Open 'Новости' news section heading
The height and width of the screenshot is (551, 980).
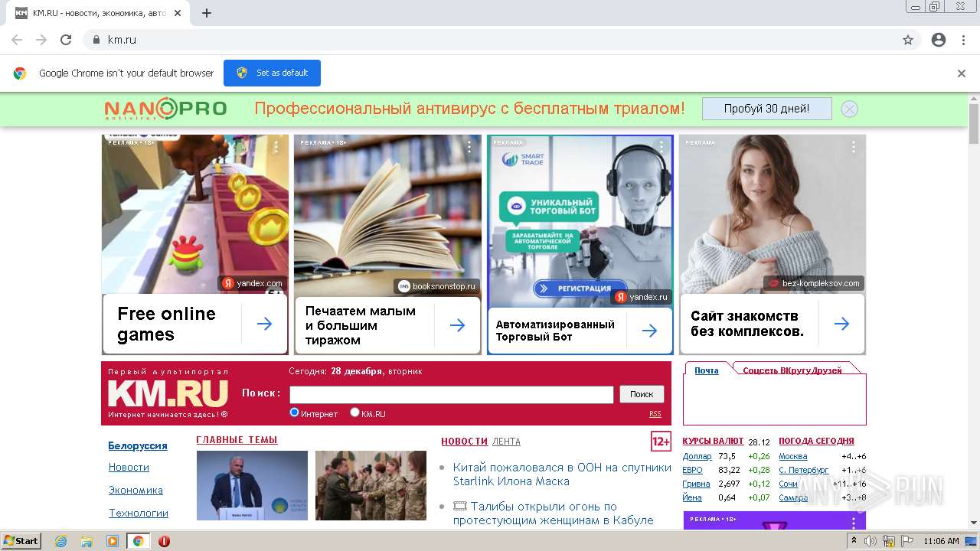pos(464,442)
